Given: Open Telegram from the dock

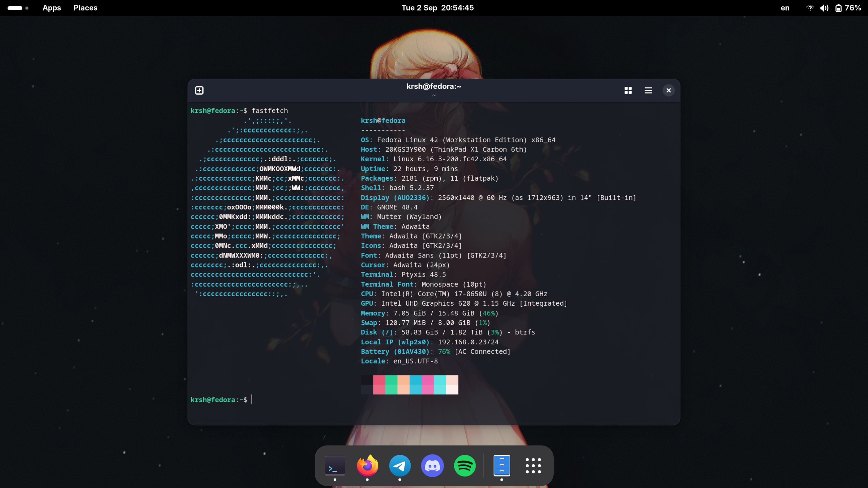Looking at the screenshot, I should [400, 466].
